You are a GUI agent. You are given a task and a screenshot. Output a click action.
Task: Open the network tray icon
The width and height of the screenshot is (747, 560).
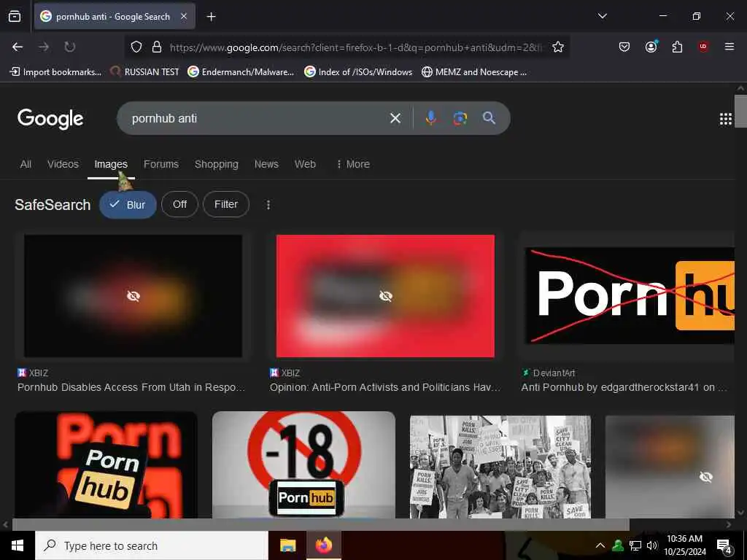(635, 545)
